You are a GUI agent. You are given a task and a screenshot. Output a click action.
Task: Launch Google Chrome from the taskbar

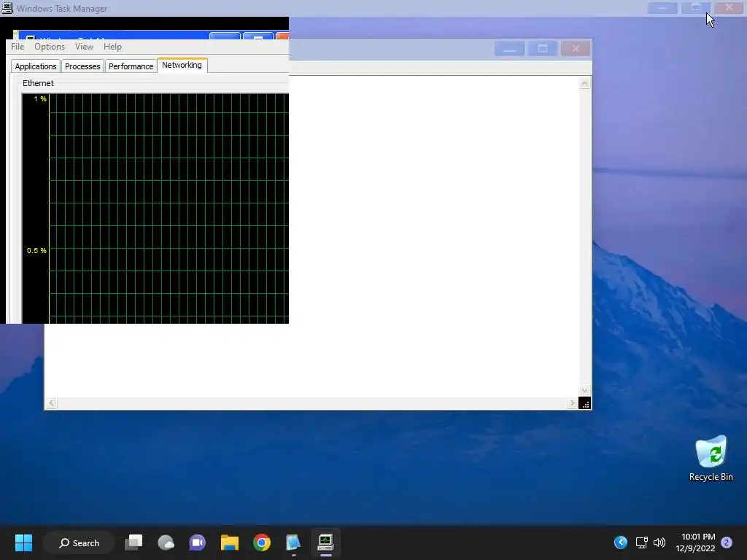pyautogui.click(x=262, y=542)
